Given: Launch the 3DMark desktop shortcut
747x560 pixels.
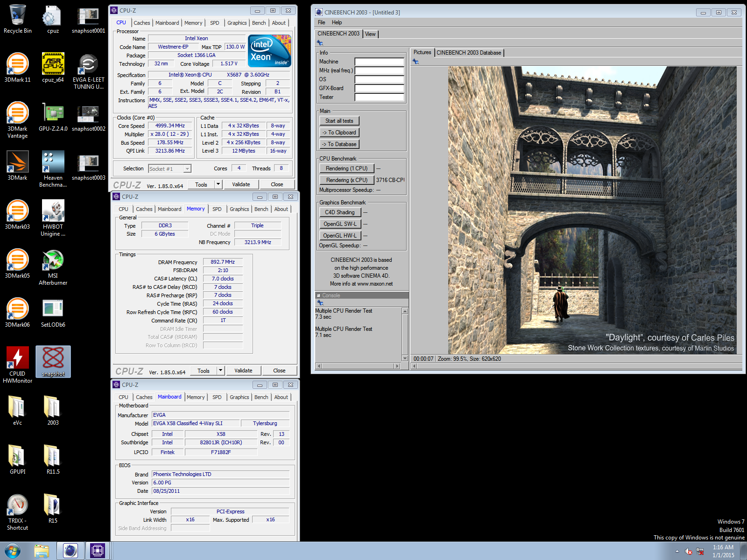Looking at the screenshot, I should coord(17,166).
